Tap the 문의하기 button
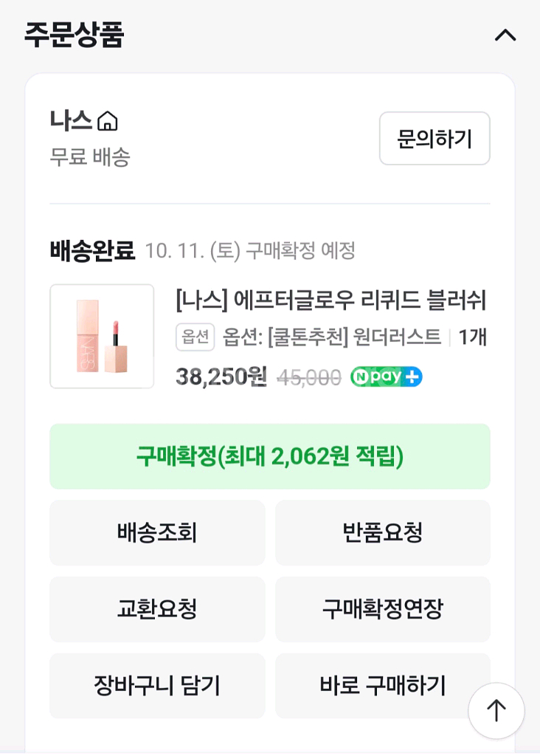This screenshot has width=540, height=756. click(x=435, y=139)
